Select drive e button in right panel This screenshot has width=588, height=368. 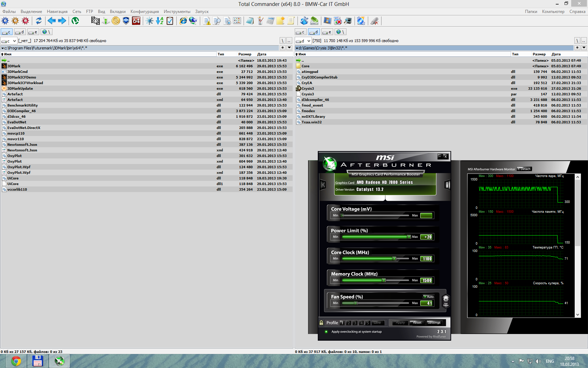click(327, 32)
